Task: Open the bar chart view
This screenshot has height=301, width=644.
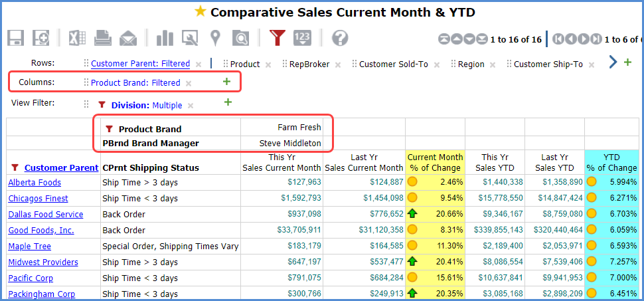Action: point(164,38)
